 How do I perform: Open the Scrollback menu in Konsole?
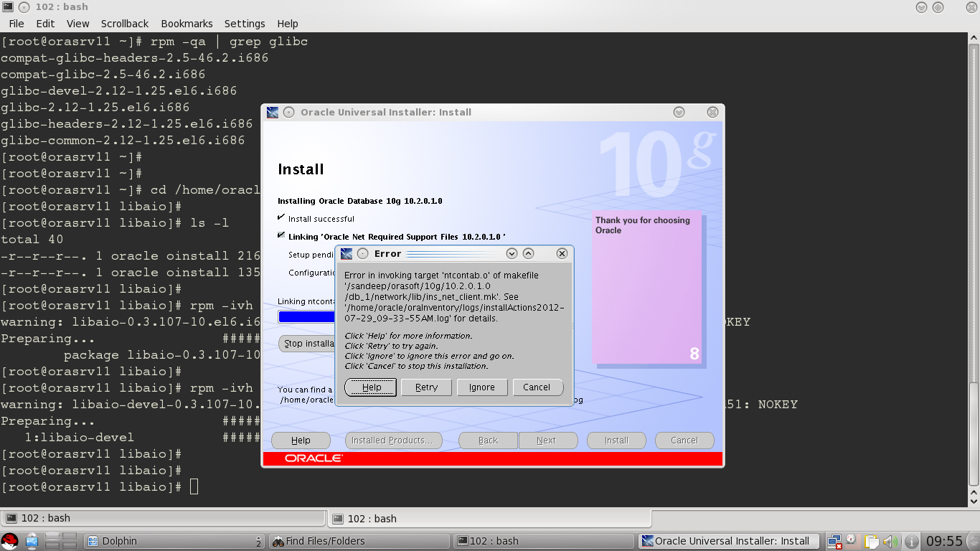click(x=125, y=24)
